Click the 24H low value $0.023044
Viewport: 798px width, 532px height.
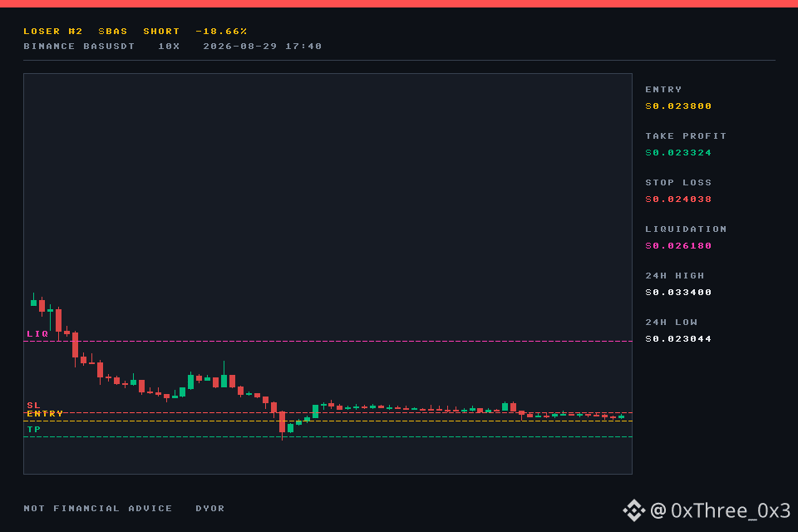(678, 339)
